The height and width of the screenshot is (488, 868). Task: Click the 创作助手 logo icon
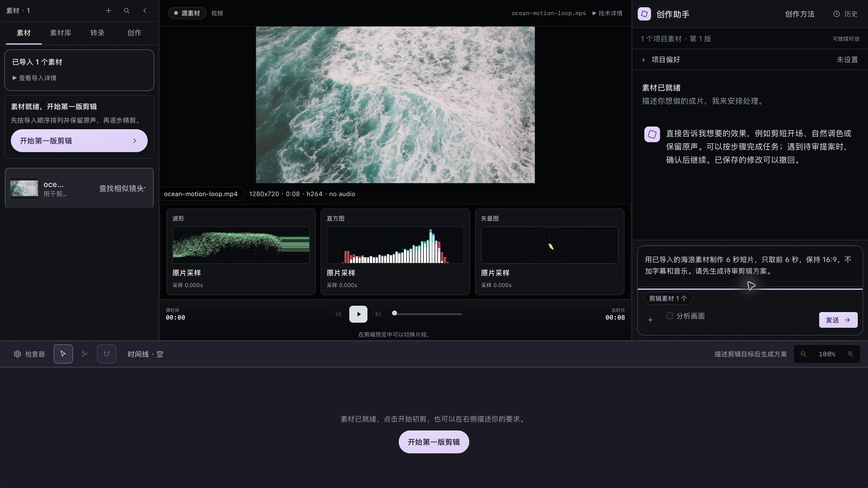(x=644, y=14)
